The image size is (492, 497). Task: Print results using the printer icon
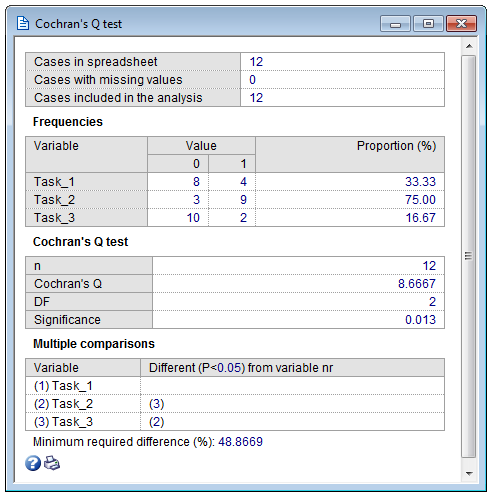click(x=52, y=463)
